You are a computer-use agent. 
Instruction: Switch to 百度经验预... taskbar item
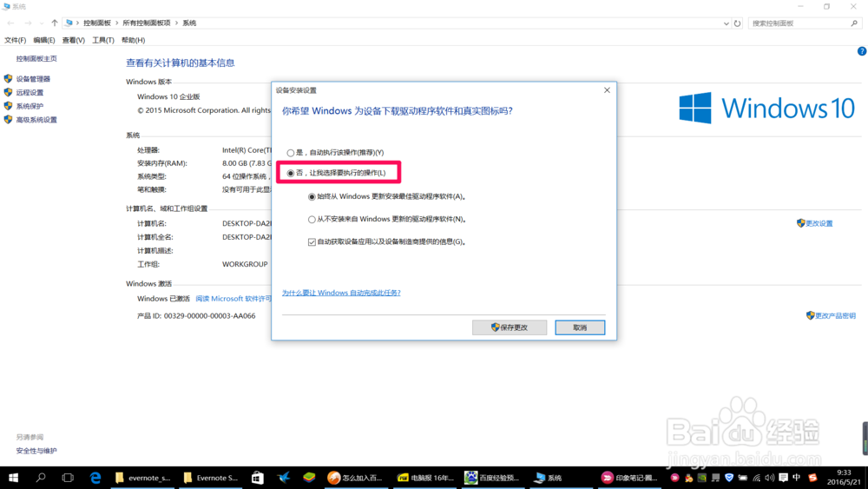click(x=492, y=478)
